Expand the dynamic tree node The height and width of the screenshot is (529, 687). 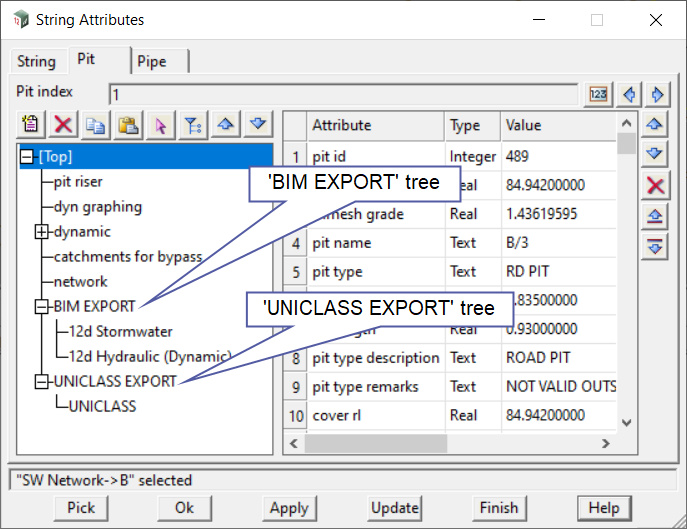pyautogui.click(x=41, y=232)
